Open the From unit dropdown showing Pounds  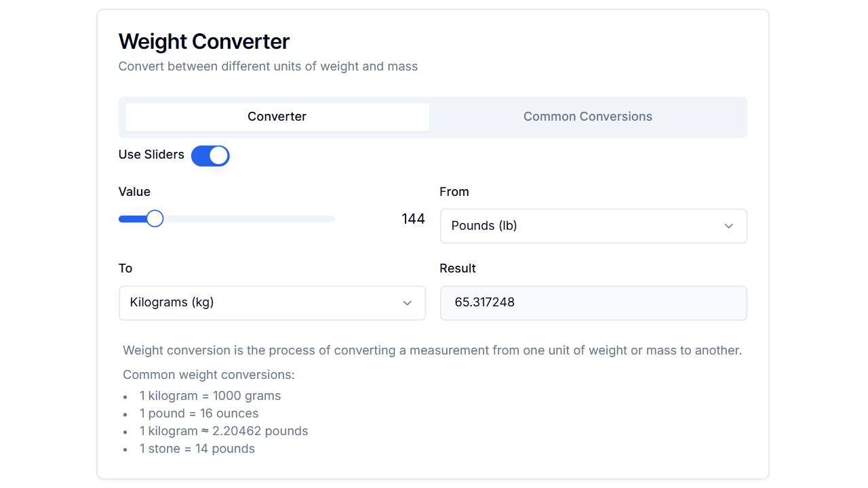coord(593,226)
